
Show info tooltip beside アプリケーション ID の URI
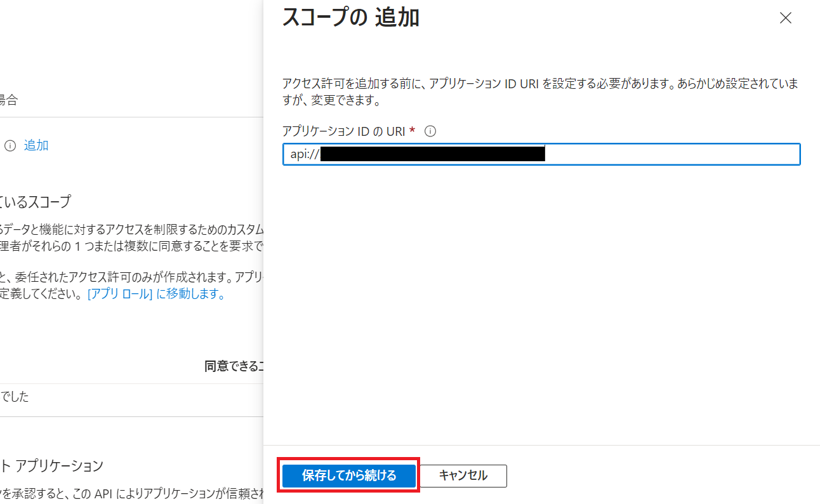[430, 131]
